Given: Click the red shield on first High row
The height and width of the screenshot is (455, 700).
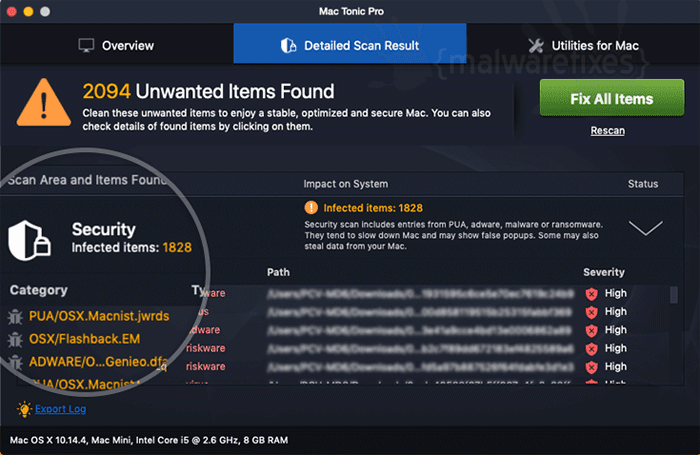Looking at the screenshot, I should click(592, 293).
